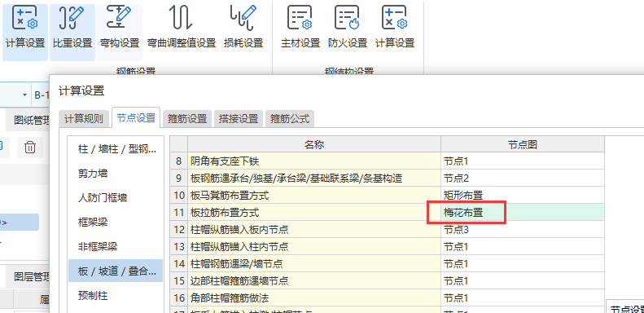Select the 人防门框墙 category

pyautogui.click(x=116, y=198)
